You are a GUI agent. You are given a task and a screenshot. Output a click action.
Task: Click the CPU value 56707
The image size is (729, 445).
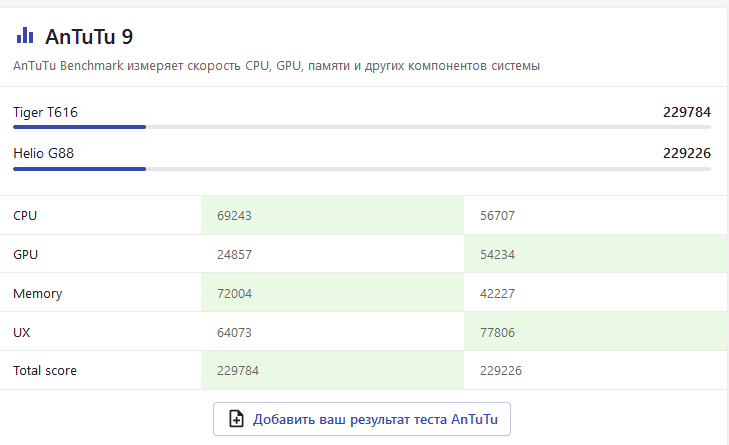click(x=497, y=215)
